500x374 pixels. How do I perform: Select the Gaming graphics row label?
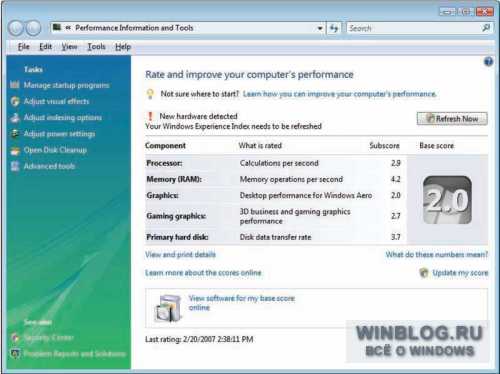[x=176, y=216]
